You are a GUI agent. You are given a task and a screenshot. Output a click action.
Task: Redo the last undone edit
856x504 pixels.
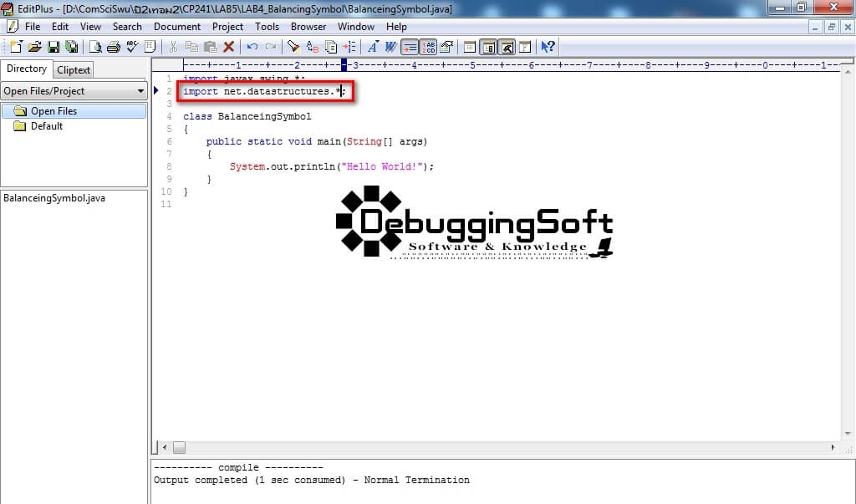271,47
